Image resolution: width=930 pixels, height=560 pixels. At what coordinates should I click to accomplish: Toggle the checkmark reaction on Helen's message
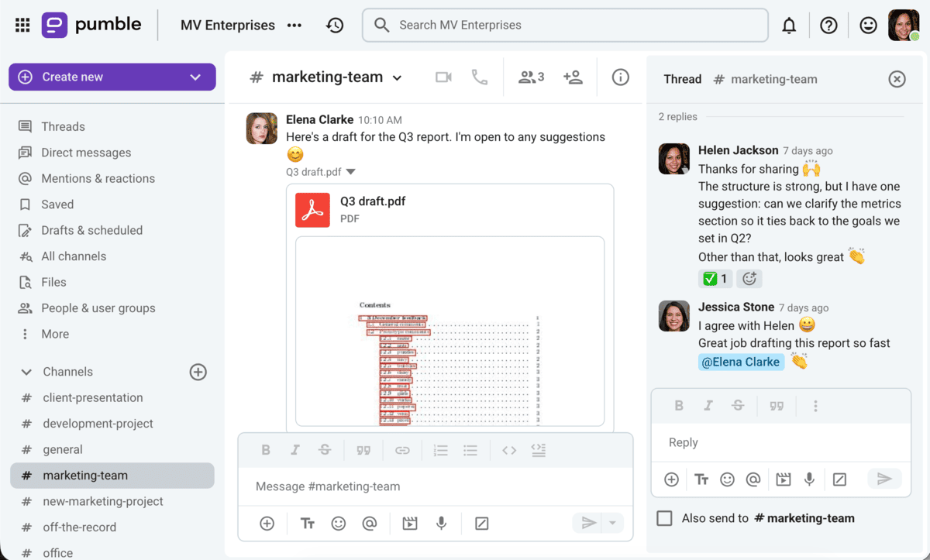click(715, 279)
